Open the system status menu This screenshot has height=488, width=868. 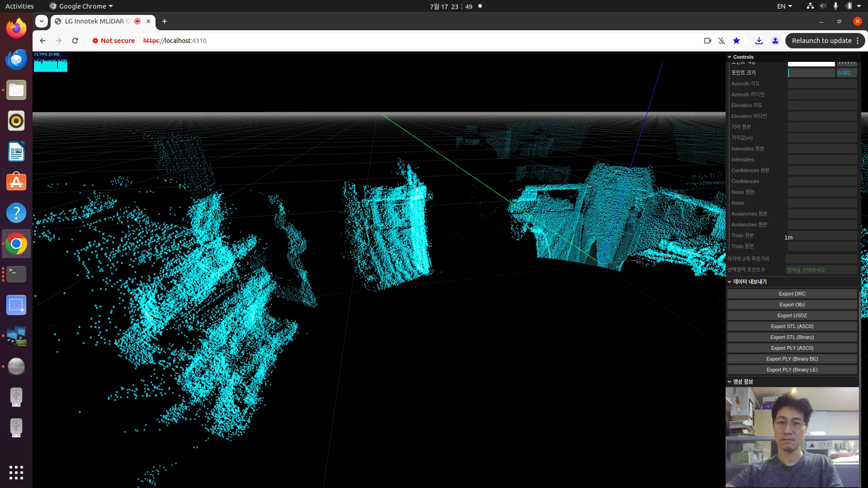pyautogui.click(x=834, y=6)
